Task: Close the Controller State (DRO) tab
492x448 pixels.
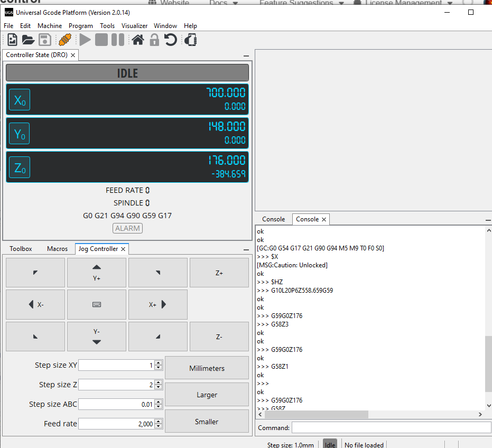Action: (73, 55)
